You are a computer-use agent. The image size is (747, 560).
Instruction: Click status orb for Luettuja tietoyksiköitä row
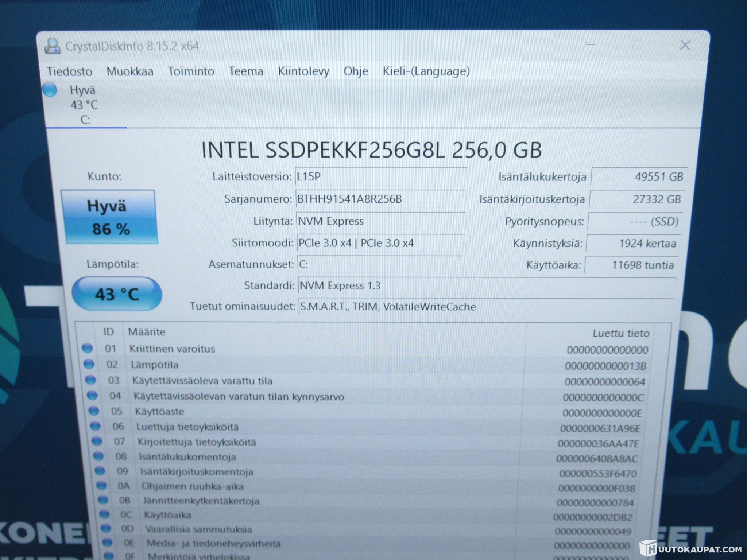coord(95,426)
